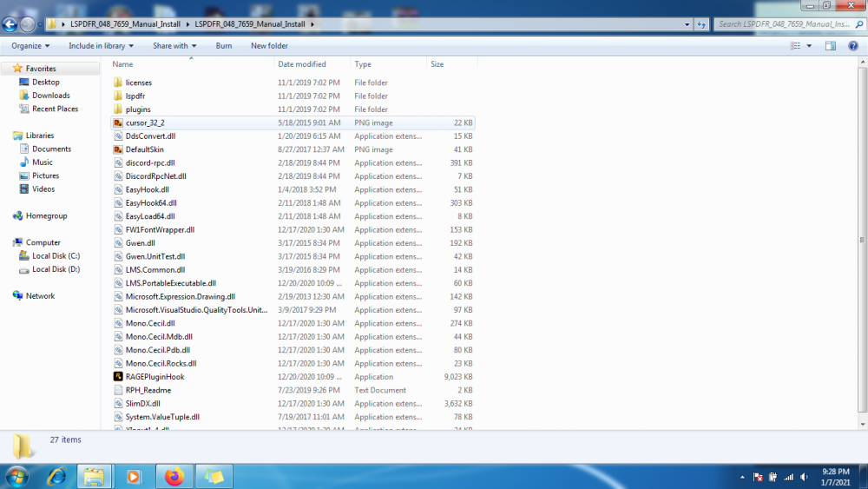Select the RPH_Readme text document icon
This screenshot has width=868, height=489.
click(x=118, y=390)
